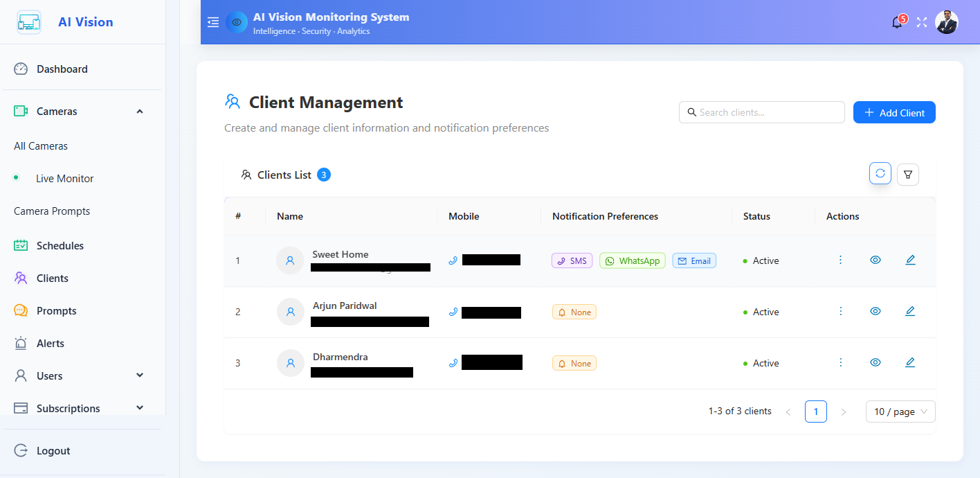The height and width of the screenshot is (478, 980).
Task: View Arjun Paridwal client details
Action: click(875, 312)
